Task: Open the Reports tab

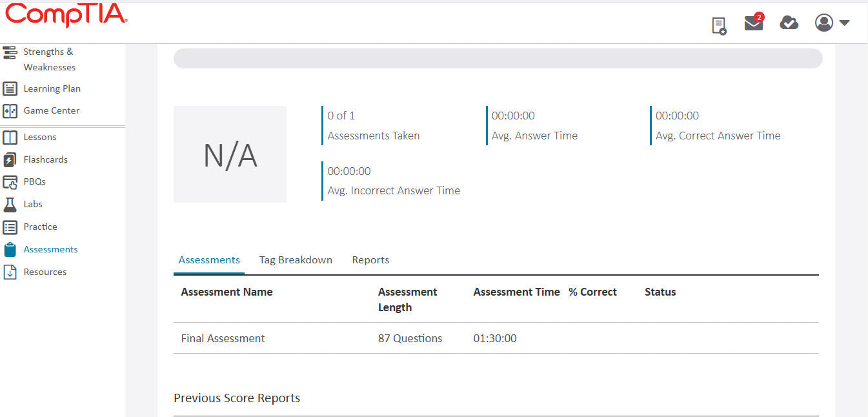Action: [x=370, y=259]
